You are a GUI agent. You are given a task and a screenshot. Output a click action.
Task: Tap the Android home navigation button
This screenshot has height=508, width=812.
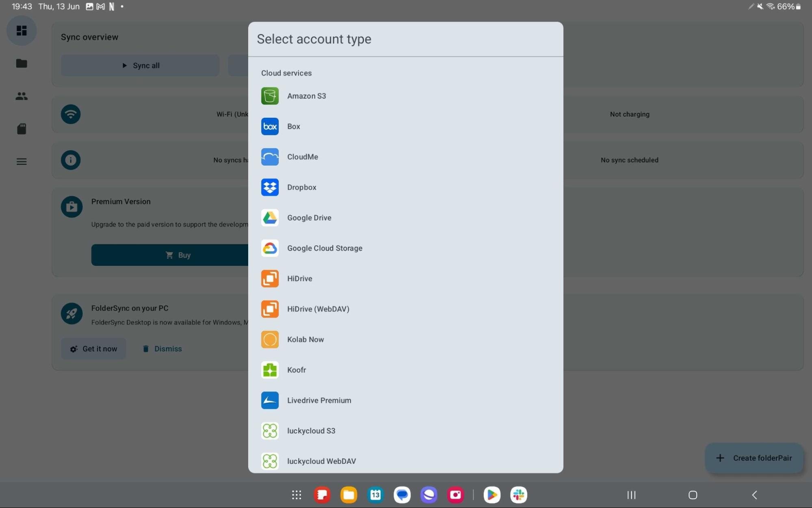click(x=693, y=495)
